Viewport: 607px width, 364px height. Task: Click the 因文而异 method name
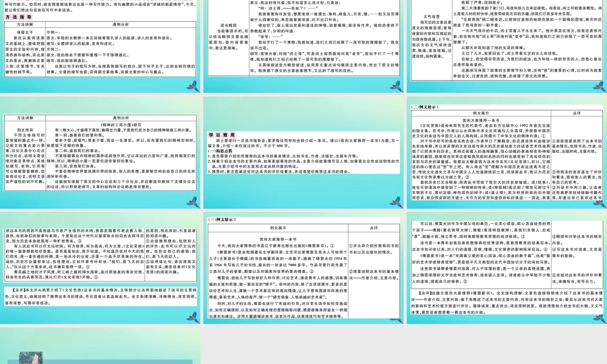point(25,130)
